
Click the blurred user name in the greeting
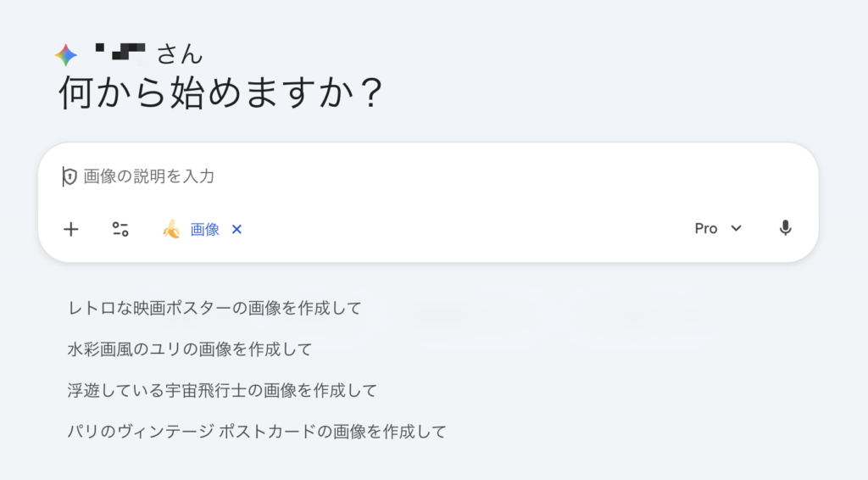(x=121, y=53)
